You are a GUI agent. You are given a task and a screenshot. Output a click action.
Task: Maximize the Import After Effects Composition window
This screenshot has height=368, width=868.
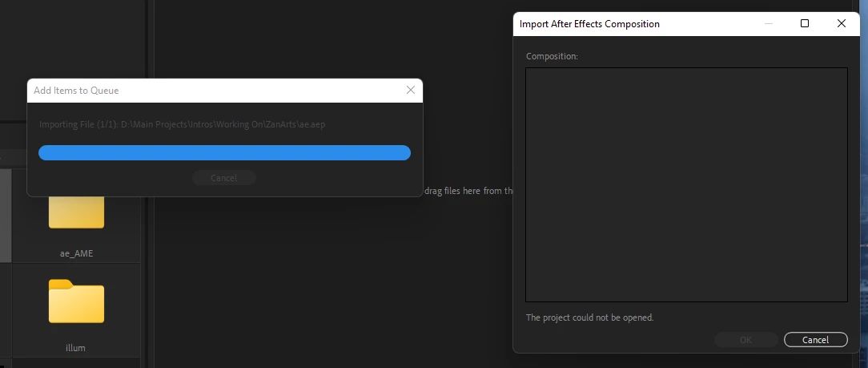coord(805,23)
